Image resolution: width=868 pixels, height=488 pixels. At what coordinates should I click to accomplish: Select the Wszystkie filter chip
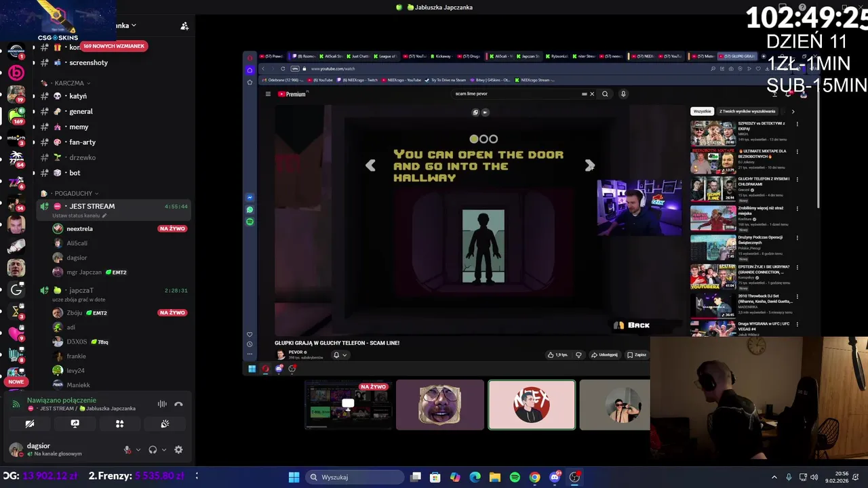pos(702,111)
